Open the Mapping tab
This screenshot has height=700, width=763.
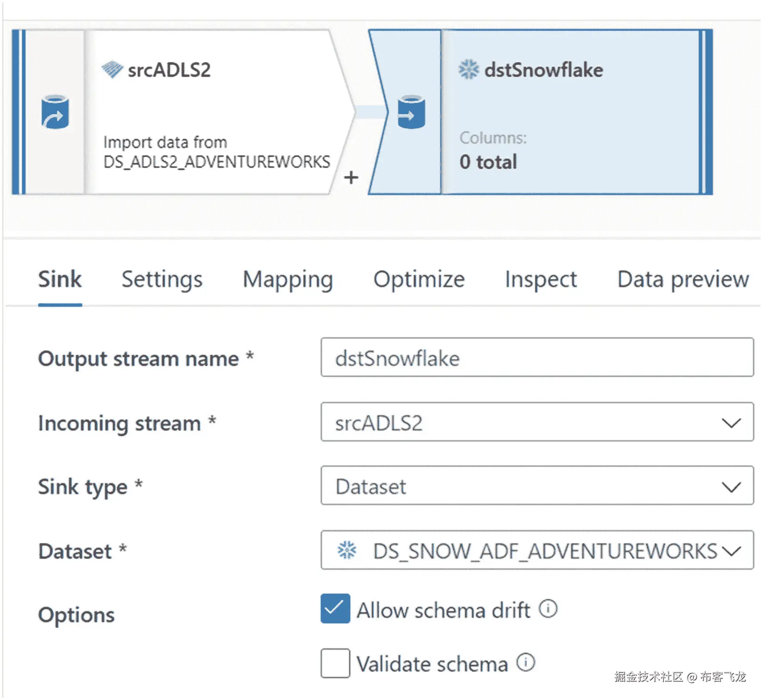(288, 279)
